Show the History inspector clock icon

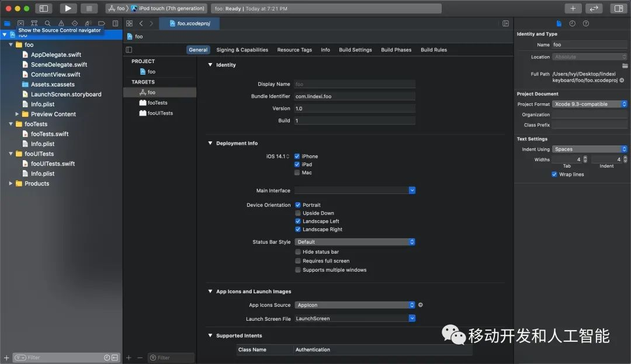(x=572, y=23)
